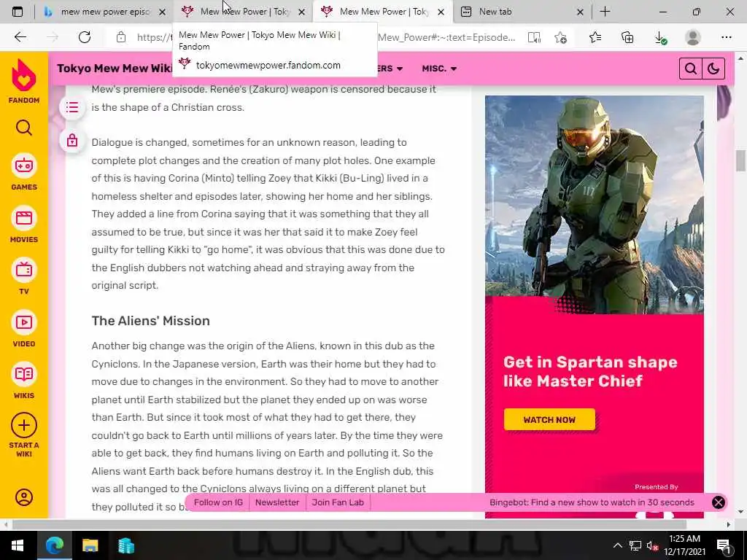Expand the MISC. dropdown menu

(x=439, y=69)
